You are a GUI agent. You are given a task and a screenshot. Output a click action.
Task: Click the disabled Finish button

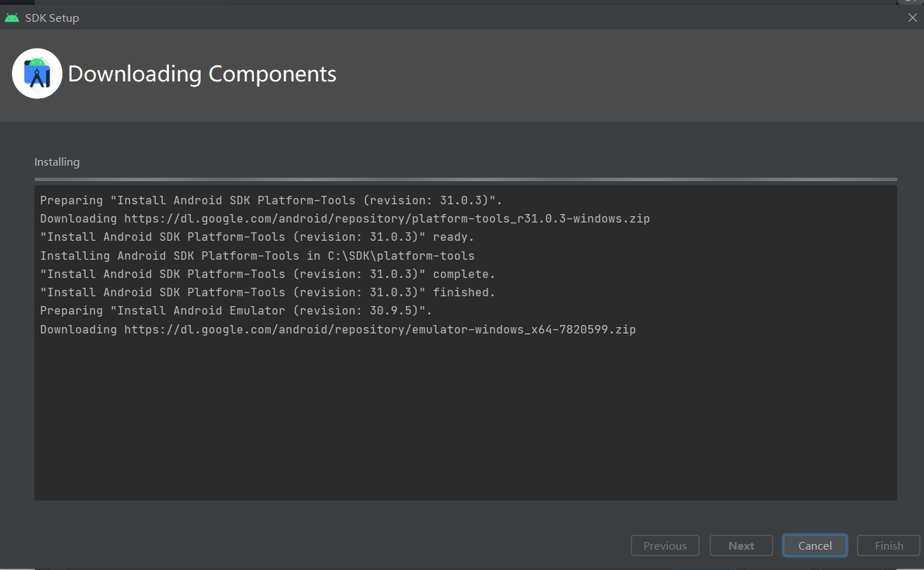[x=889, y=545]
